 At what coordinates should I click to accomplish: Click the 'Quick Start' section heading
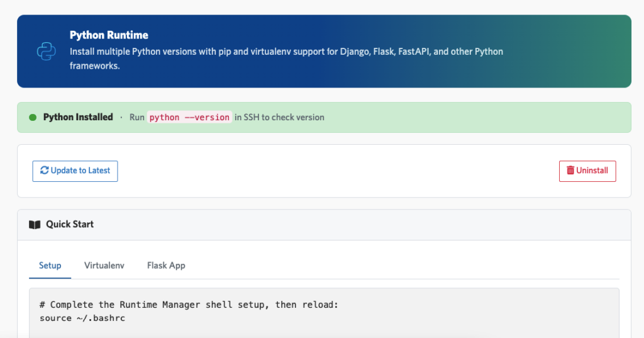pos(70,224)
